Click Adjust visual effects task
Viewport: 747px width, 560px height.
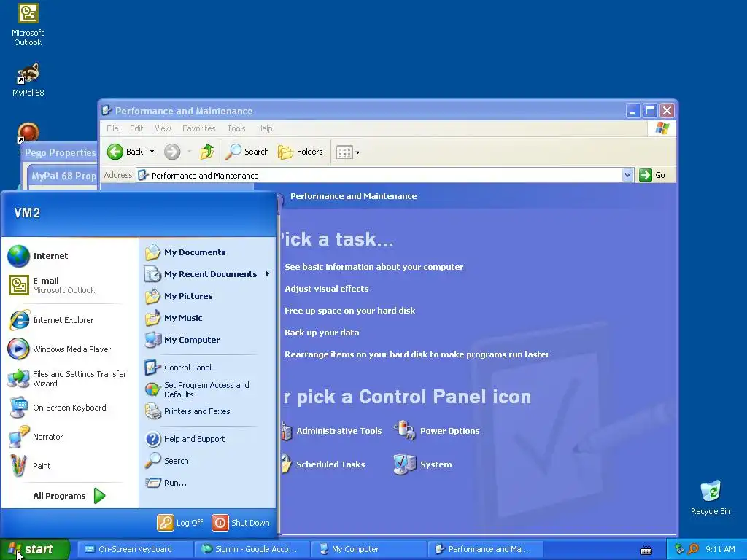click(x=327, y=289)
